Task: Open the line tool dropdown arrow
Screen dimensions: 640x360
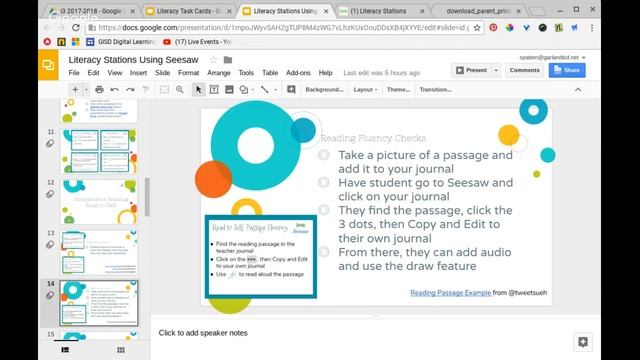Action: (276, 90)
